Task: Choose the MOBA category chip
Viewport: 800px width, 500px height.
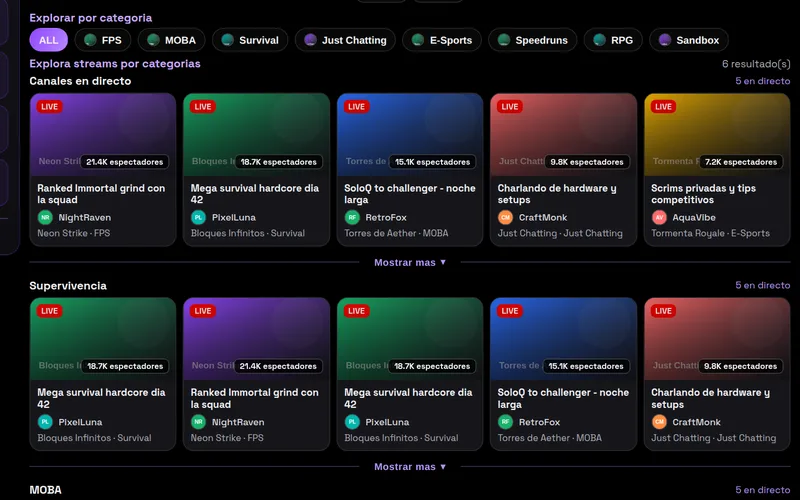Action: click(x=171, y=40)
